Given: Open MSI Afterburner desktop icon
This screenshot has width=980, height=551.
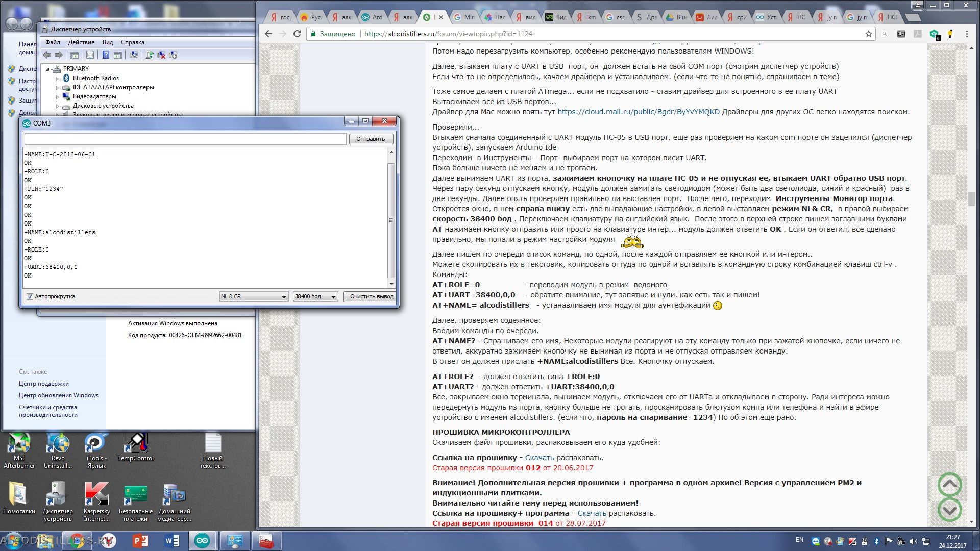Looking at the screenshot, I should click(x=19, y=451).
